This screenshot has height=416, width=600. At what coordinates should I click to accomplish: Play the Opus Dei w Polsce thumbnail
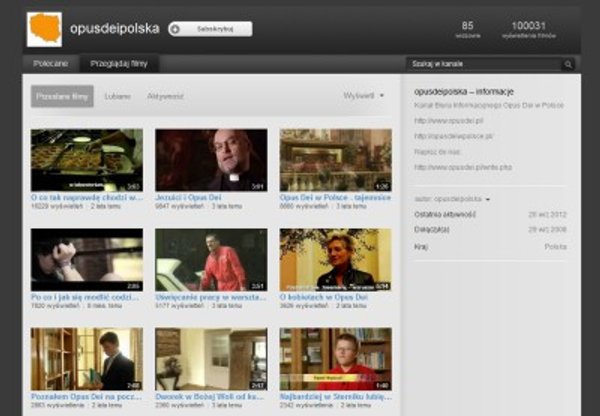coord(335,159)
